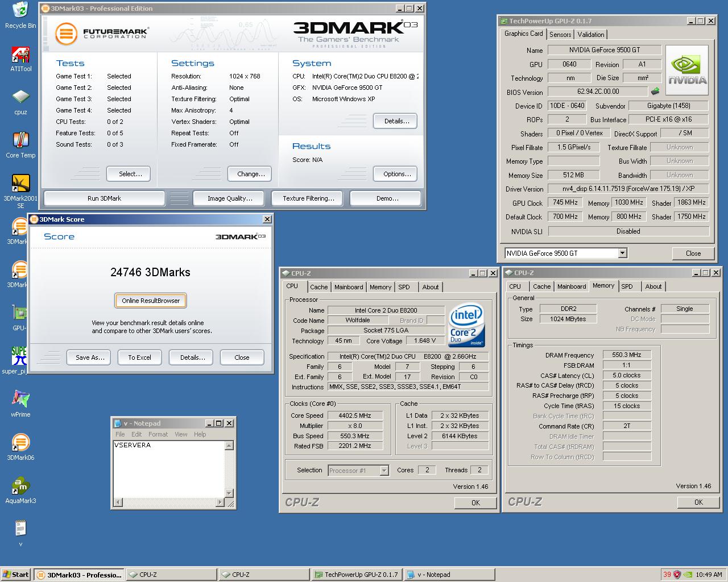Click OK in left CPU-Z window
This screenshot has height=582, width=728.
pos(475,502)
